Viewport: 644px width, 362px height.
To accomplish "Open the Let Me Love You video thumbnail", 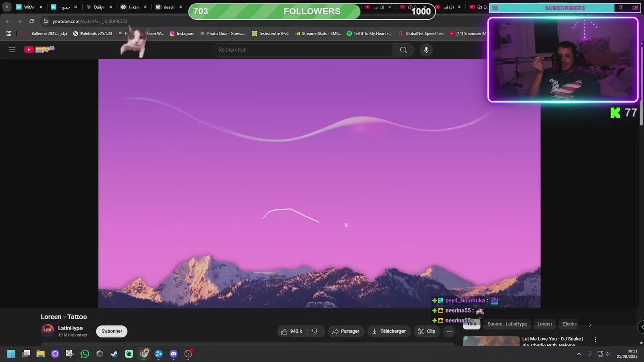I will (x=491, y=341).
